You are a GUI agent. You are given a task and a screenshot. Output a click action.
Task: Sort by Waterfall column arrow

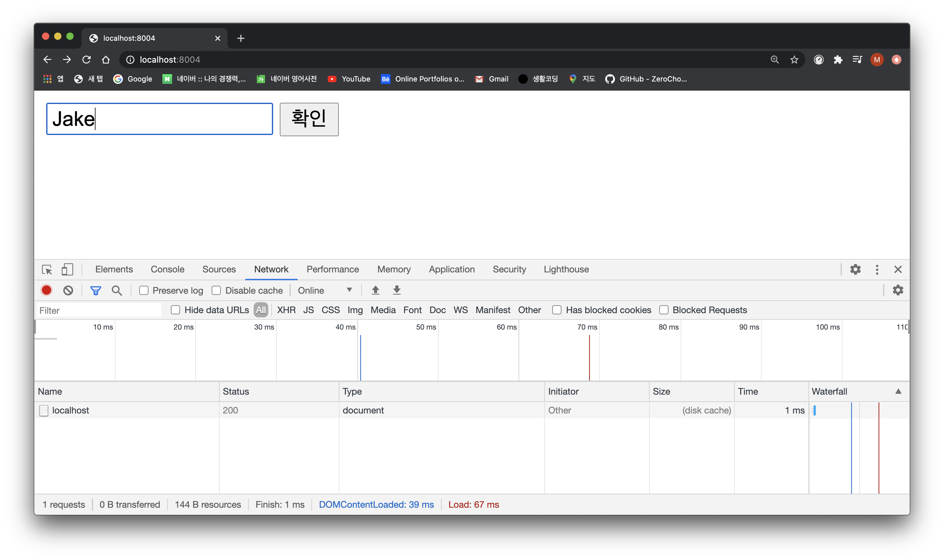point(898,391)
